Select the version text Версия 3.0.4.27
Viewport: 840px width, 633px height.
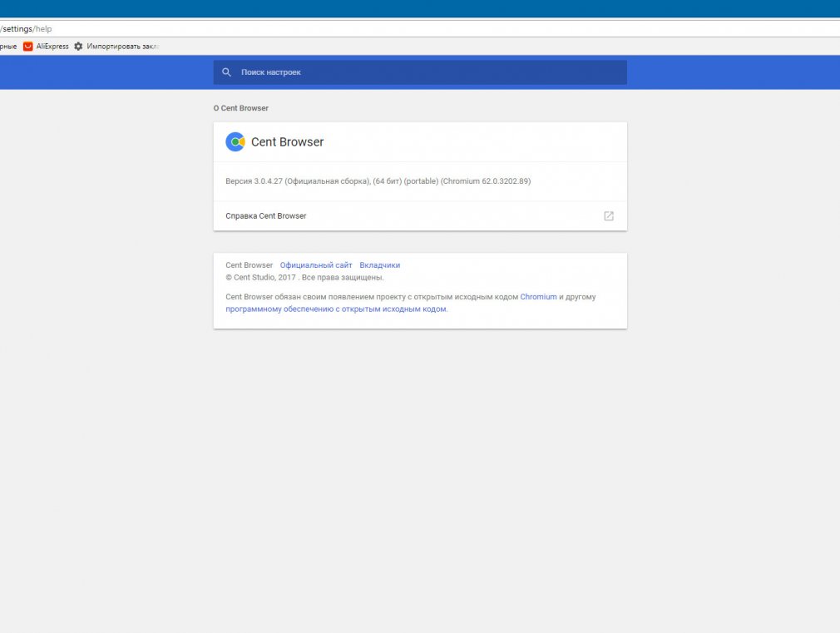[x=254, y=181]
